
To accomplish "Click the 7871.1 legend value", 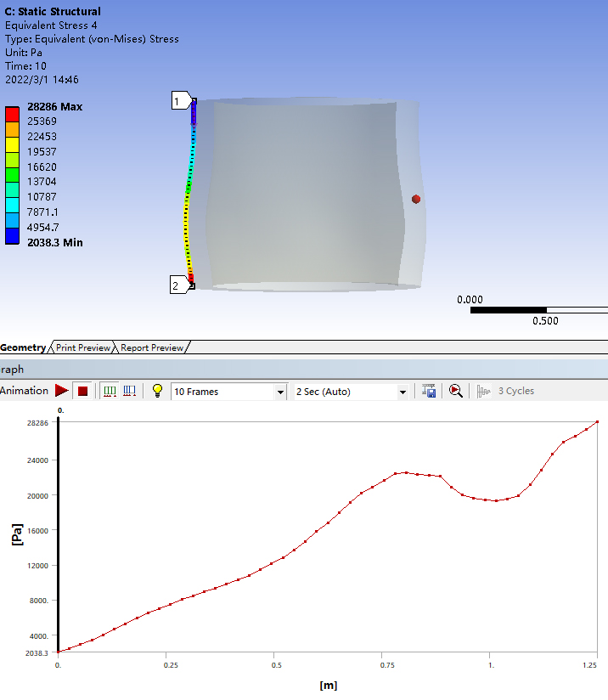I will point(42,212).
